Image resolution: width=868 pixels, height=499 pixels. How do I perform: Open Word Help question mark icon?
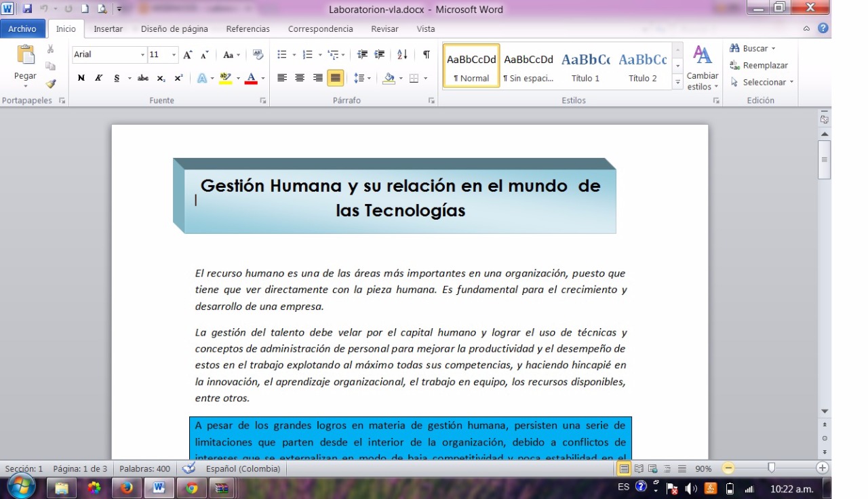point(823,28)
